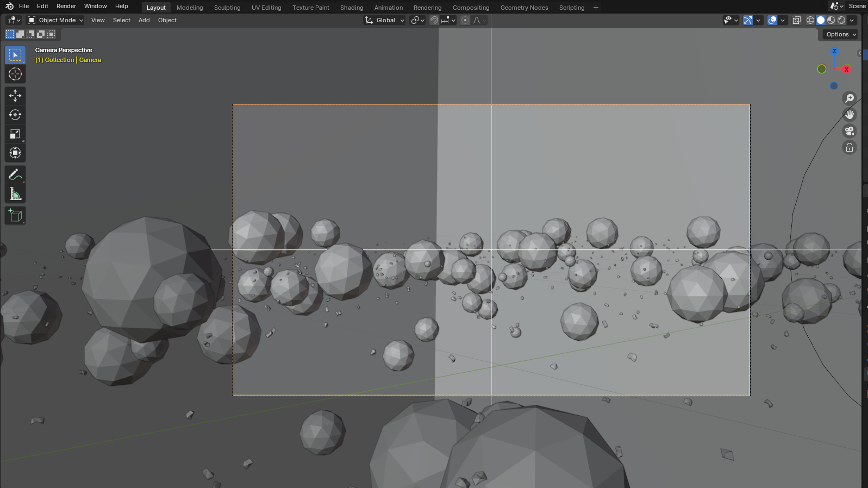Click the hand icon to pan
Viewport: 868px width, 488px height.
click(x=850, y=115)
